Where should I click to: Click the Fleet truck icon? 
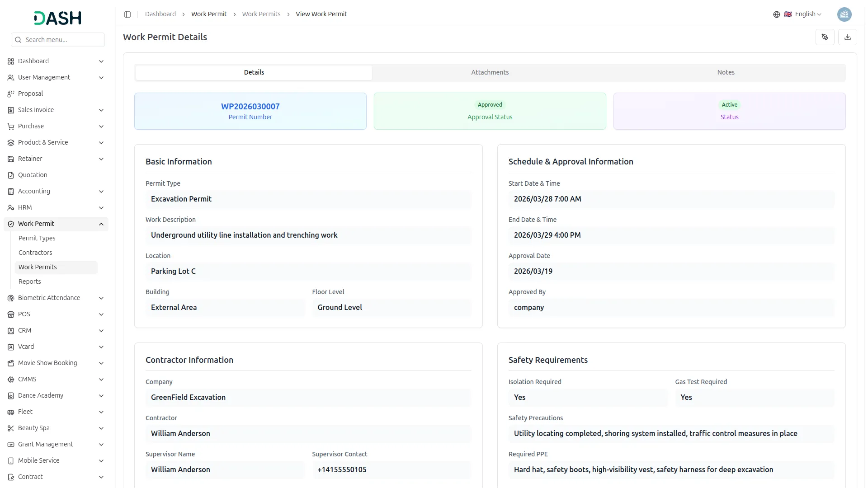(11, 412)
